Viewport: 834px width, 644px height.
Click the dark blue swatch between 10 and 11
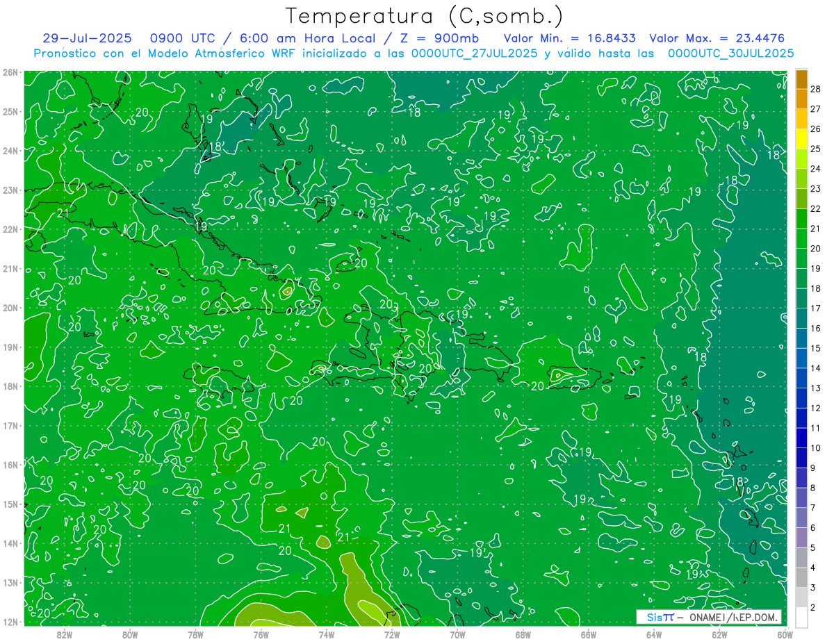coord(801,438)
